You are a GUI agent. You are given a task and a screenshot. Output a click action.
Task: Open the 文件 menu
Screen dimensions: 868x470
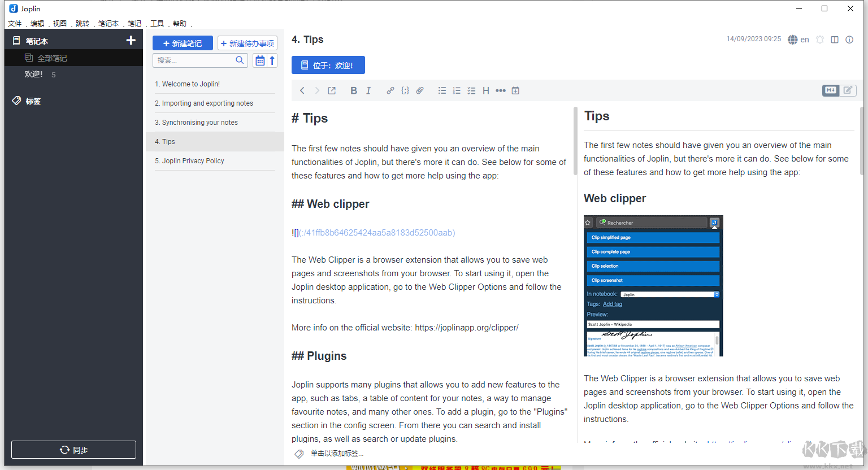[15, 23]
